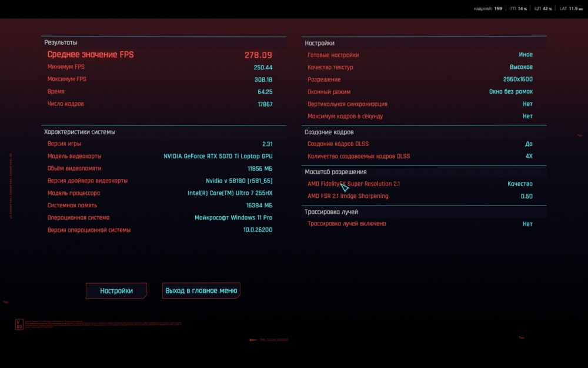588x368 pixels.
Task: Select NVIDIA GeForce RTX 5070 Ti Laptop GPU
Action: [218, 156]
